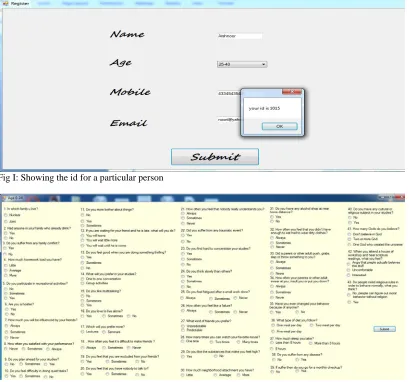Image resolution: width=409 pixels, height=382 pixels.
Task: Choose 'Sometimes' for question 11 bother about things
Action: [x=83, y=226]
